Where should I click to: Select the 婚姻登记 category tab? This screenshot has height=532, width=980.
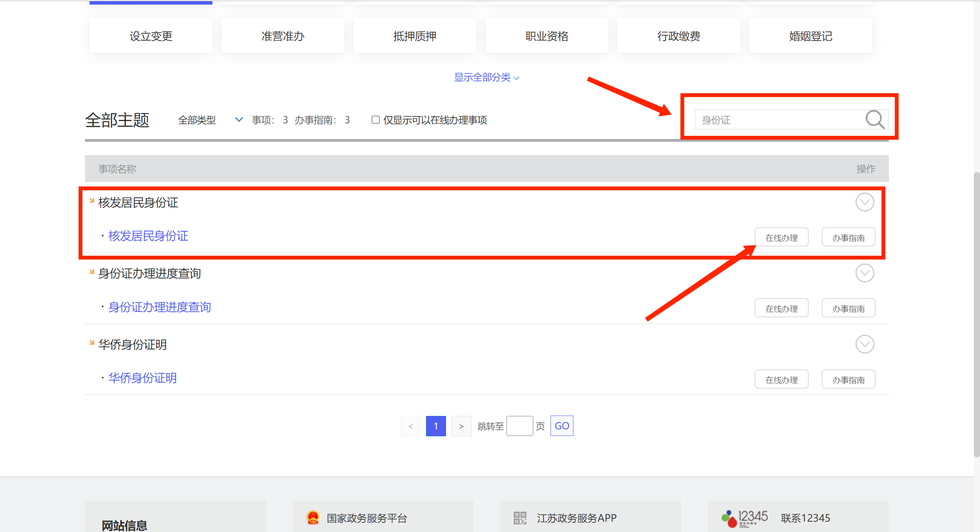pyautogui.click(x=810, y=36)
